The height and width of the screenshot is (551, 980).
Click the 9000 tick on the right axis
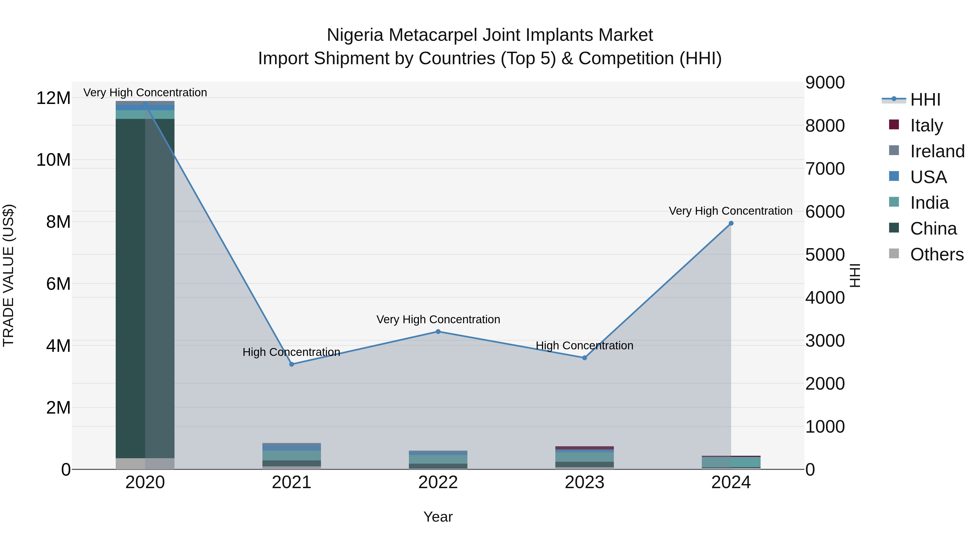click(825, 82)
